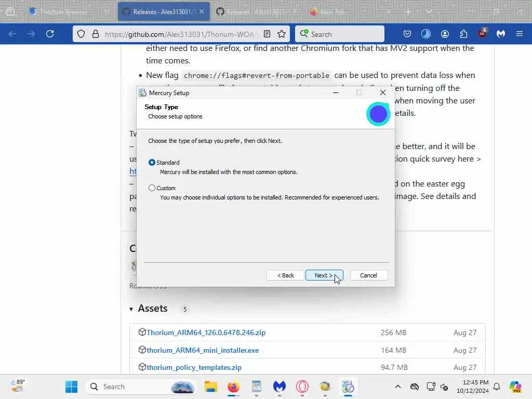Minimize the Mercury Setup dialog
The width and height of the screenshot is (532, 399).
pyautogui.click(x=336, y=92)
